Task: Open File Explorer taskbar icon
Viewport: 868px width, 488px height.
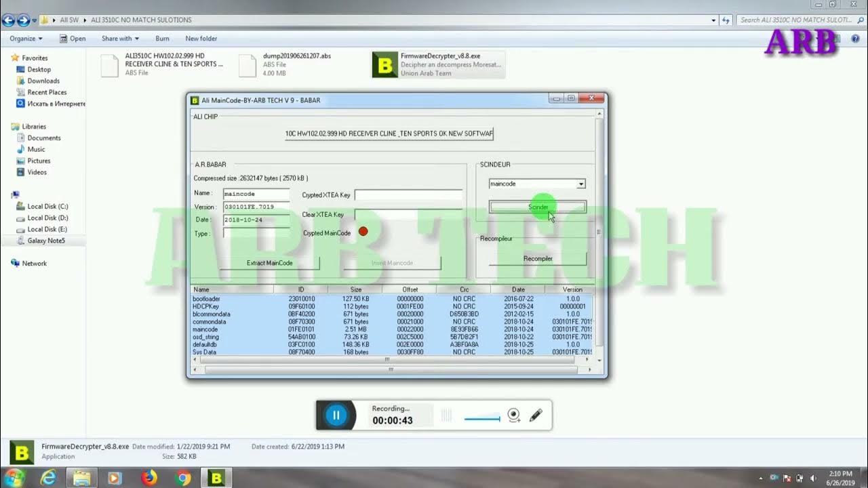Action: click(x=82, y=478)
